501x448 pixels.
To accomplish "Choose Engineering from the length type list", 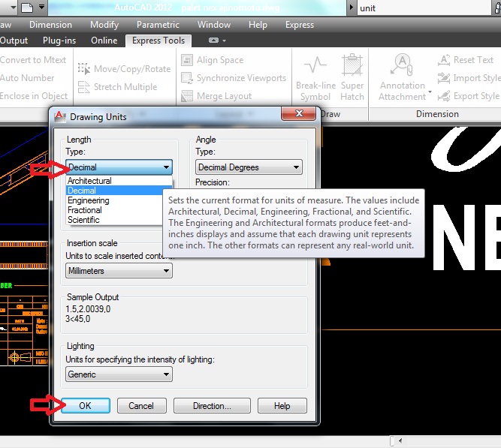I will coord(114,200).
